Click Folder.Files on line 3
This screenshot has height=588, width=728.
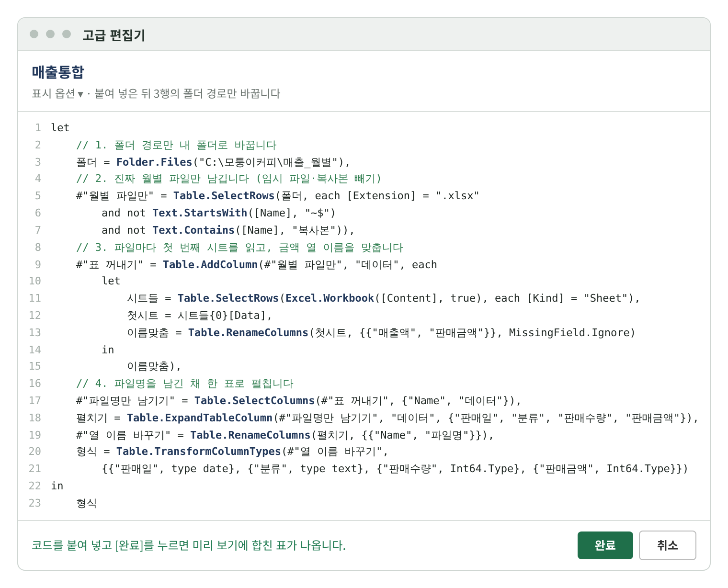(154, 162)
